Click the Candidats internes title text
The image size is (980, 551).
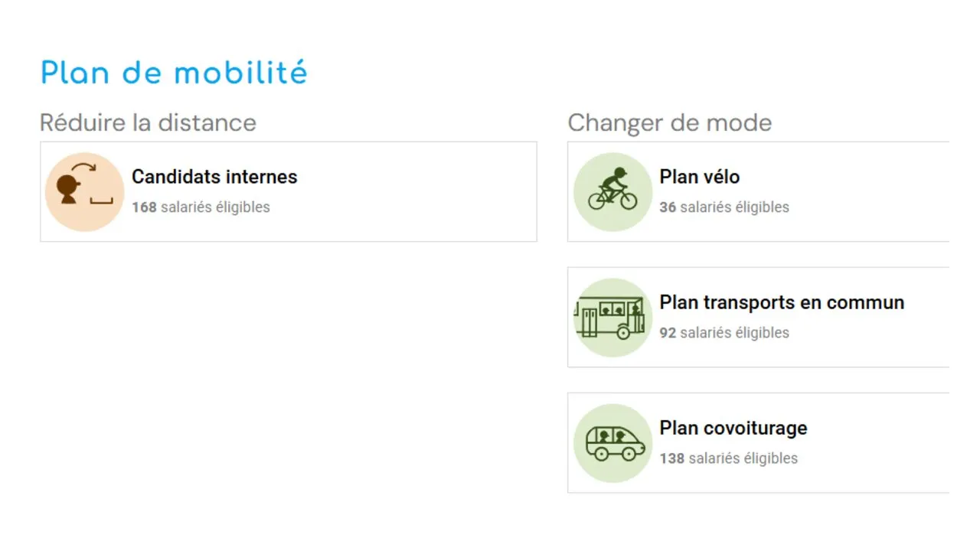click(x=214, y=177)
